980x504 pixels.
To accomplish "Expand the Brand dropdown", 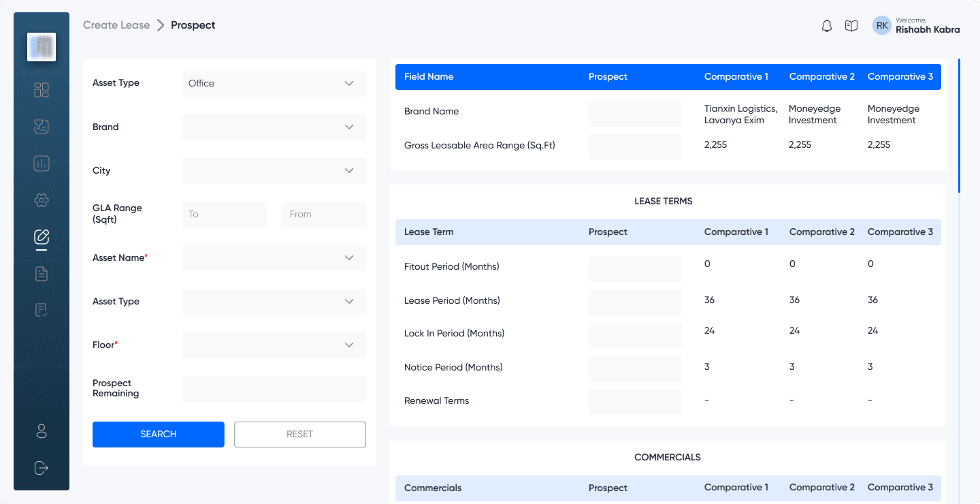I will [274, 127].
